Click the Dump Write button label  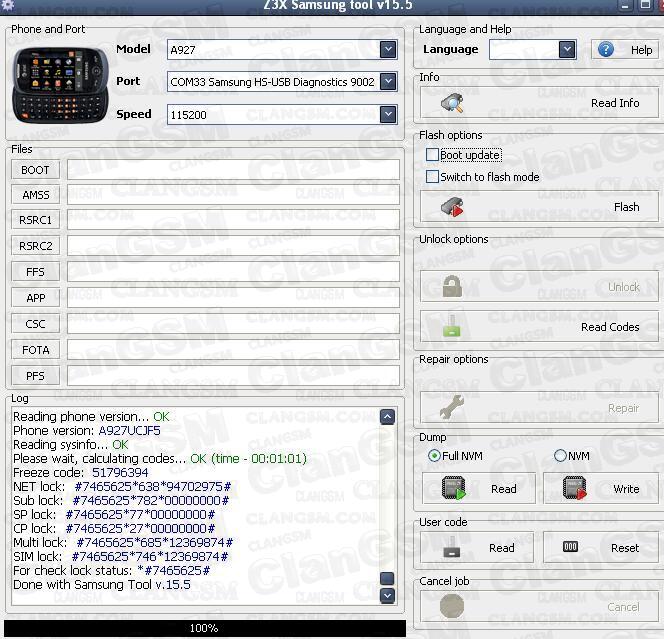tap(626, 489)
